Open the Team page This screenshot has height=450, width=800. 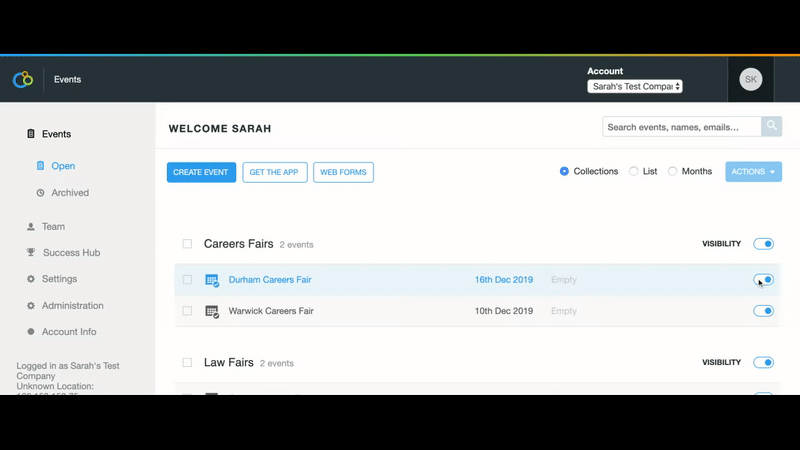click(53, 227)
